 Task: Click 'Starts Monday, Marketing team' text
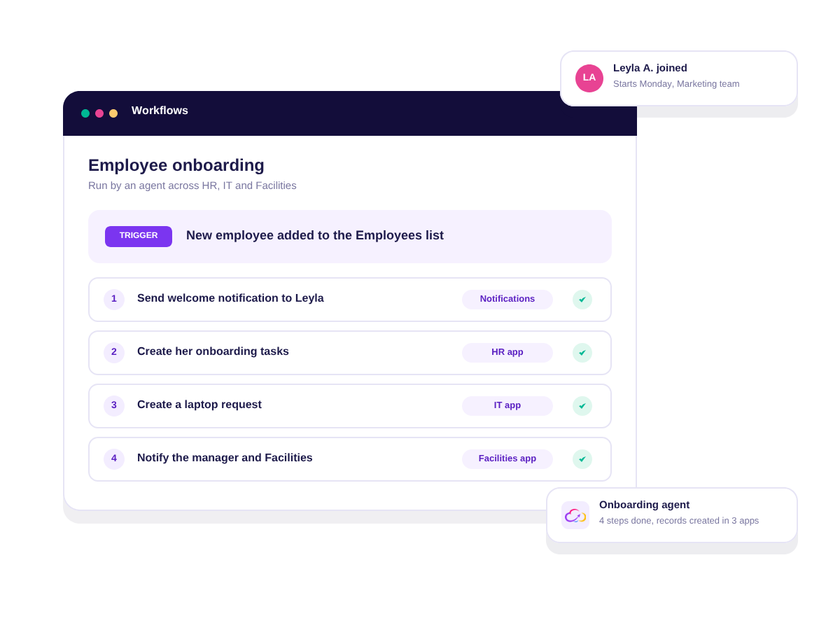676,84
